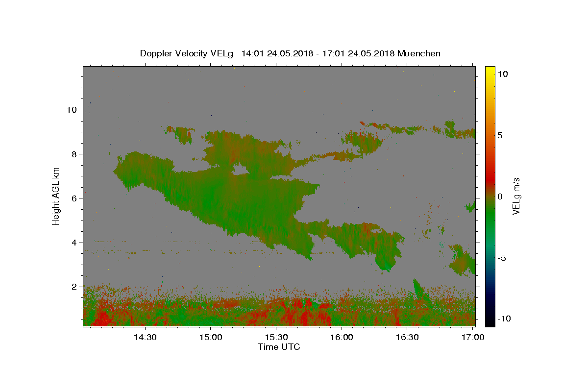Click the colorbar value 10 at top
This screenshot has width=588, height=392.
502,73
